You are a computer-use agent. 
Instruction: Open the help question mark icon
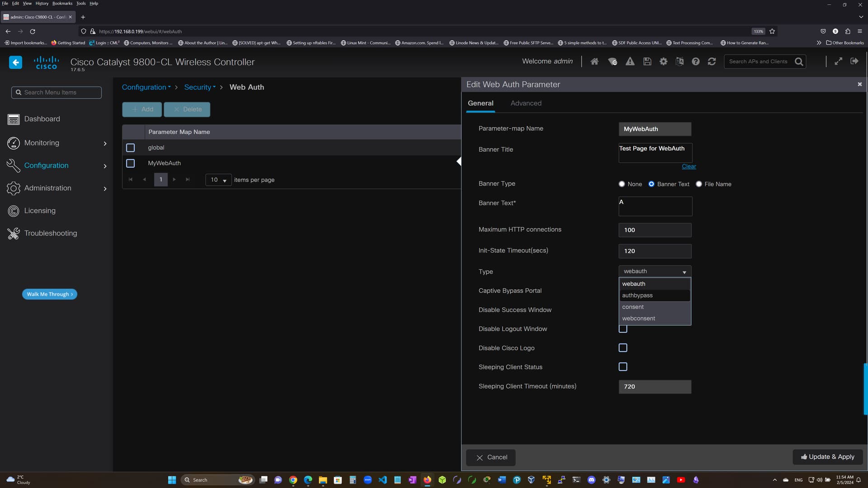click(696, 61)
